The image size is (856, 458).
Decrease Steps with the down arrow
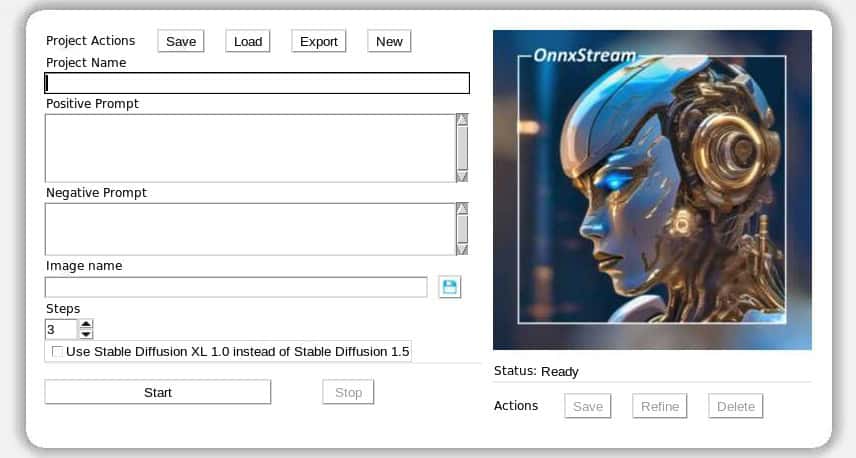[86, 334]
